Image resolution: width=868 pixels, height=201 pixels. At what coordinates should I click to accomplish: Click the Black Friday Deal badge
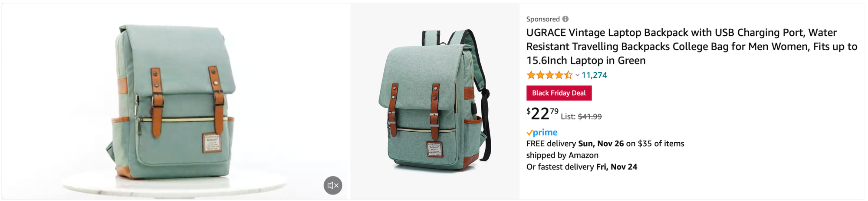click(559, 93)
